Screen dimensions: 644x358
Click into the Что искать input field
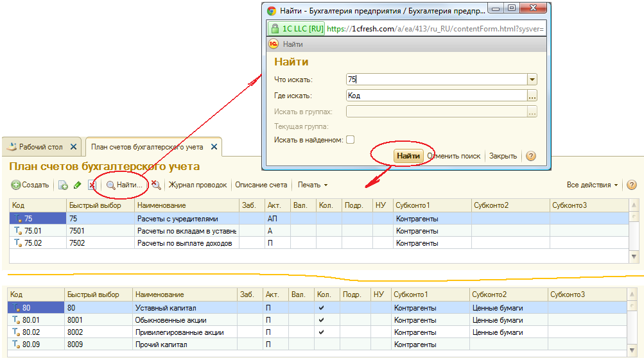[x=435, y=80]
